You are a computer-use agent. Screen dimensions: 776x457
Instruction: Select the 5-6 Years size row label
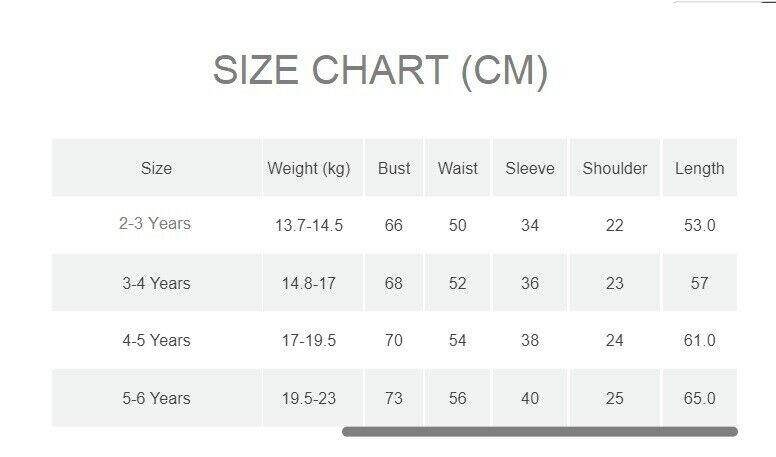tap(156, 399)
